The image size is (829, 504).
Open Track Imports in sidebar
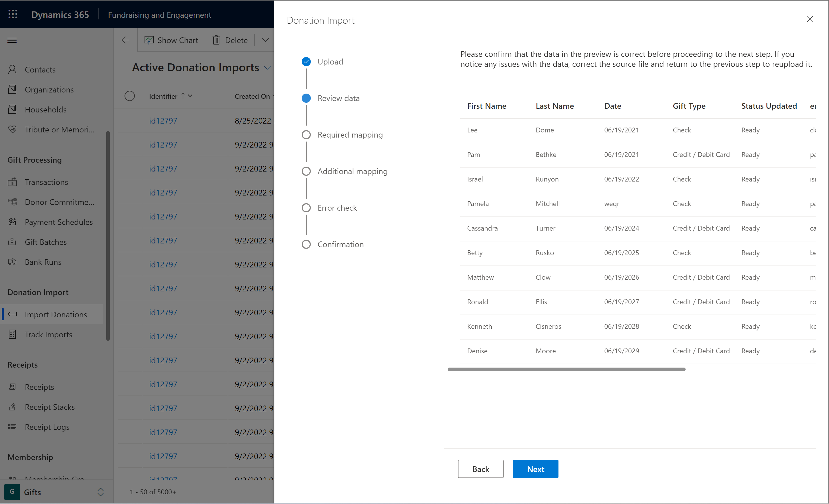click(48, 334)
